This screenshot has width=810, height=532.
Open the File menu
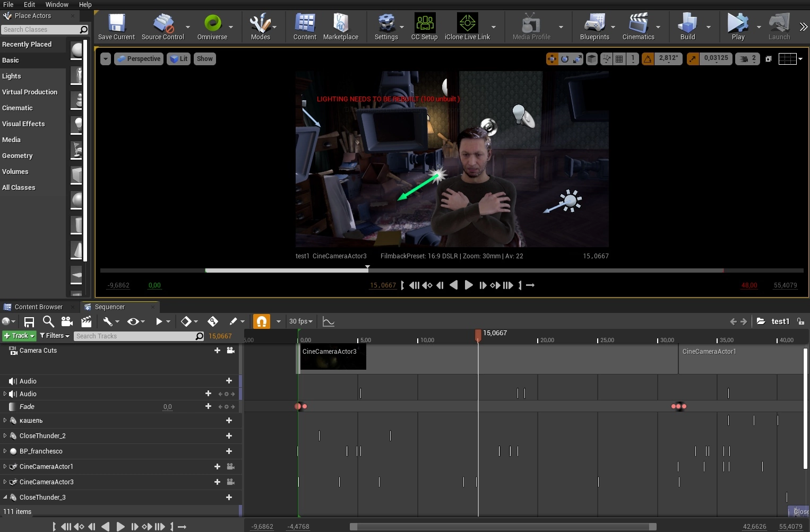(8, 4)
